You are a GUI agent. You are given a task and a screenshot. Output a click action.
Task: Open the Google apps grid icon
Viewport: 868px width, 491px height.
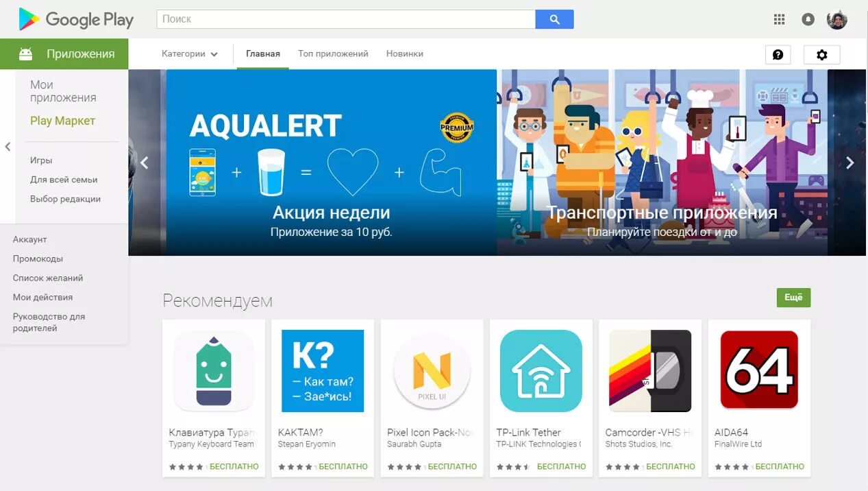pos(779,19)
